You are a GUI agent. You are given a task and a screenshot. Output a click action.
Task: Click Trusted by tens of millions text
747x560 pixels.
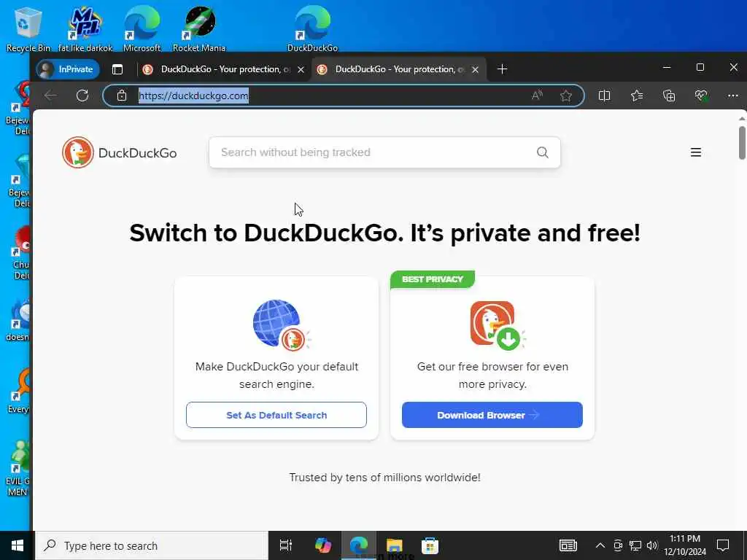pos(385,478)
